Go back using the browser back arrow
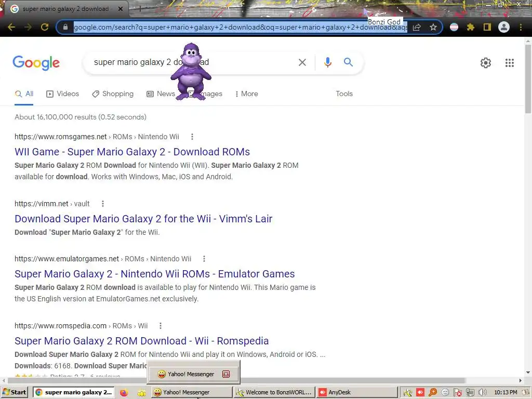Image resolution: width=532 pixels, height=399 pixels. 11,27
